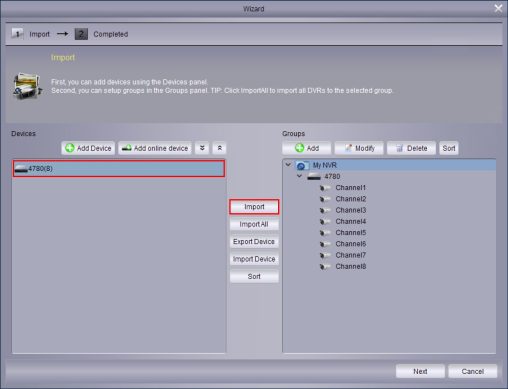Click the camera icon beside Channel2
Image resolution: width=508 pixels, height=389 pixels.
point(325,199)
